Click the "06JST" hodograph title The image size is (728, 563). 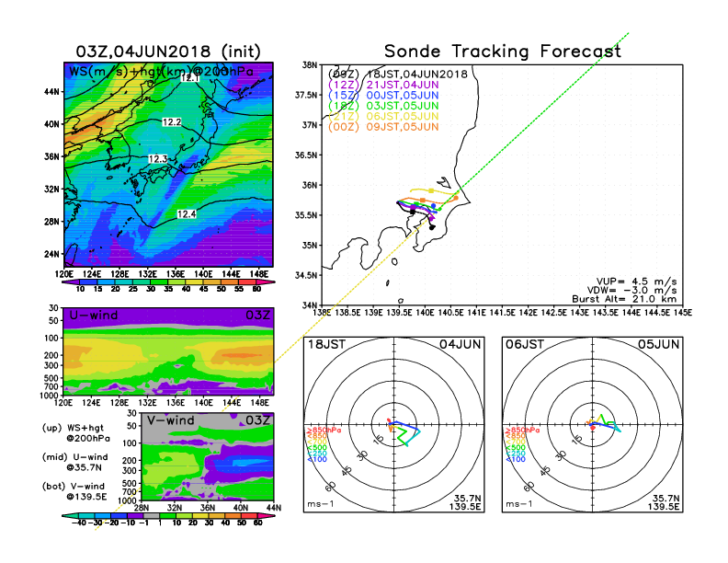(x=525, y=344)
